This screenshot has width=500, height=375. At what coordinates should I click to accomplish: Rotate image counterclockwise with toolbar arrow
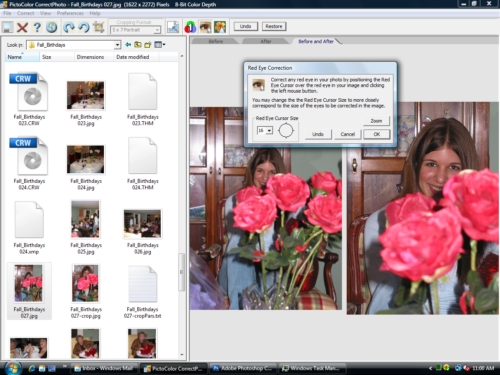[84, 27]
